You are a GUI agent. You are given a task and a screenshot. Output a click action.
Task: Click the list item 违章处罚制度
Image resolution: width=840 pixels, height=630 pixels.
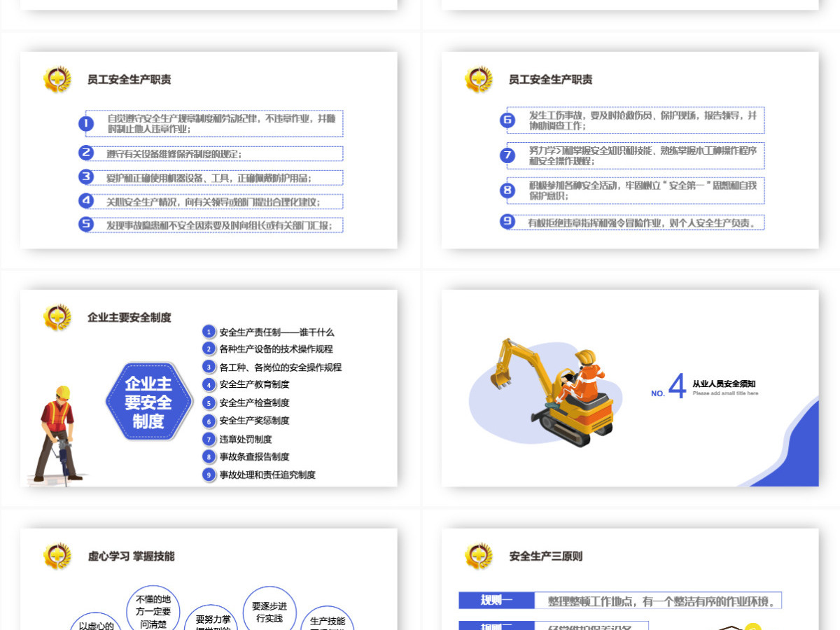(246, 439)
